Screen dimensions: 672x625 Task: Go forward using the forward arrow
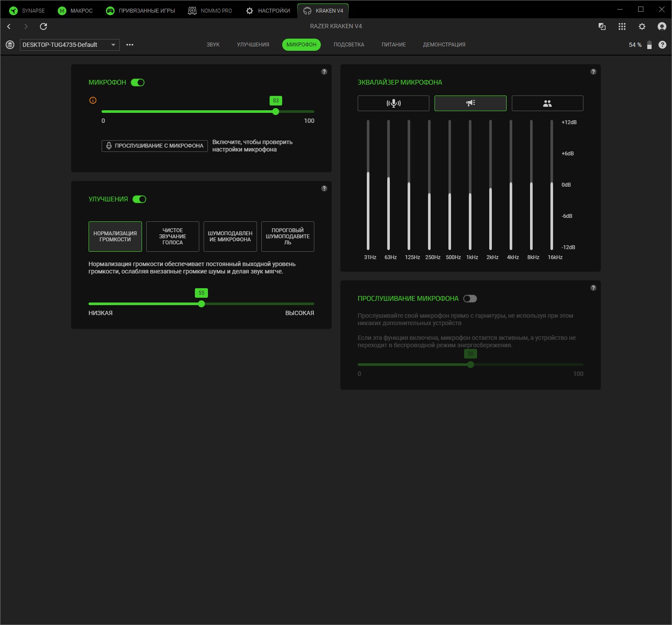click(26, 26)
